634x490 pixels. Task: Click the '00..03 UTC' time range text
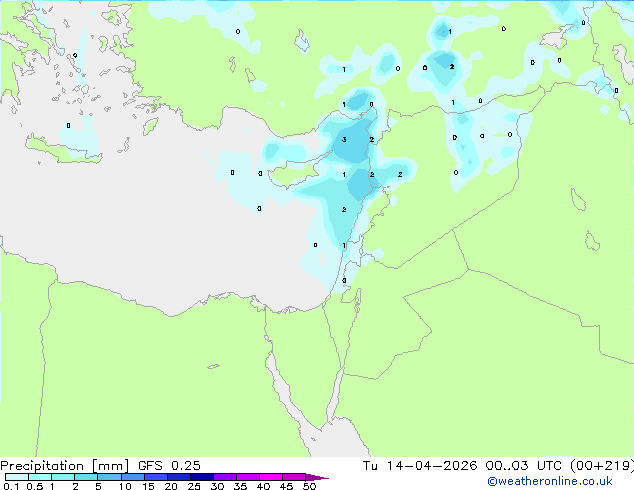[x=524, y=466]
